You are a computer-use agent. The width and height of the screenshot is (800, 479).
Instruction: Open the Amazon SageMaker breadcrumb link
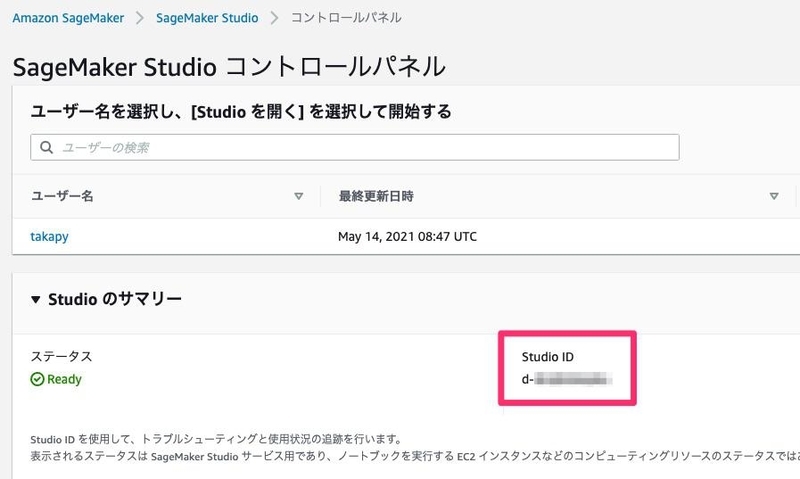click(68, 18)
